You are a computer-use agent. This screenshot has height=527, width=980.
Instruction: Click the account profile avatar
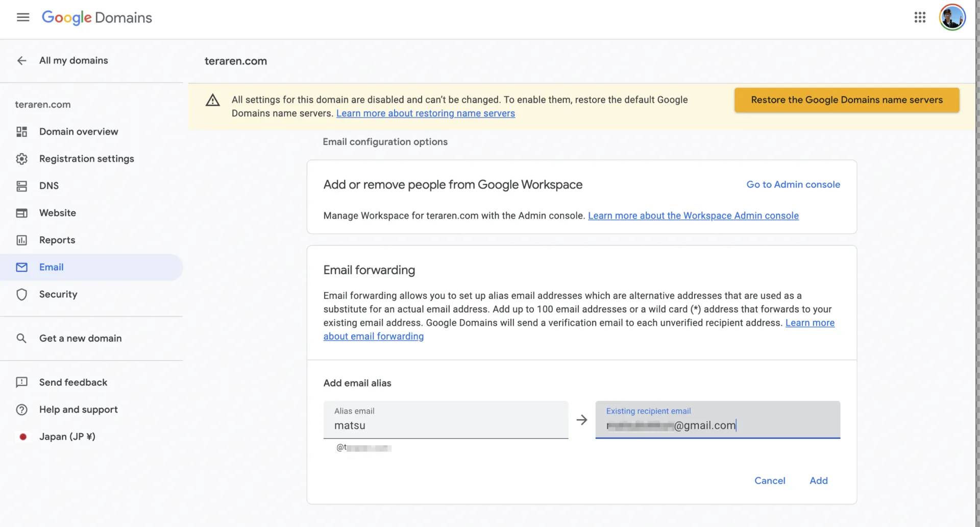(952, 17)
